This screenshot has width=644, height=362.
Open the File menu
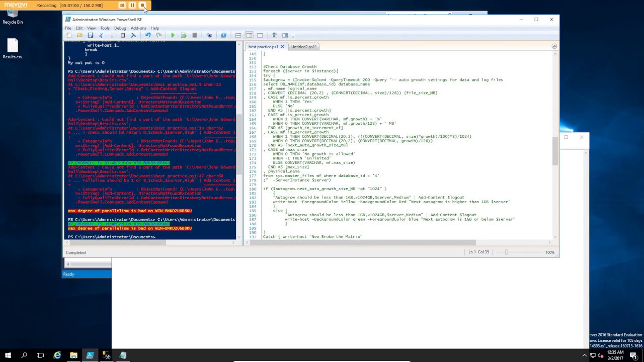pyautogui.click(x=68, y=28)
